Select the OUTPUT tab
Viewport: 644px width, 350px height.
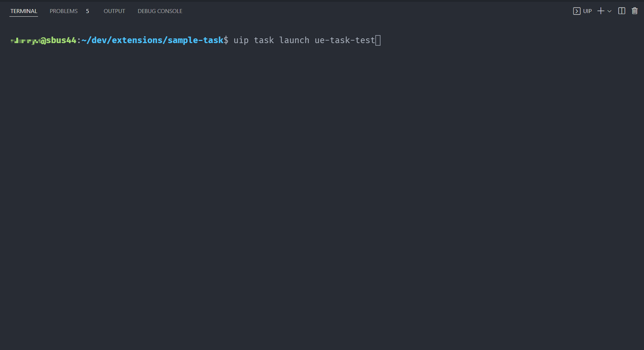pos(114,11)
